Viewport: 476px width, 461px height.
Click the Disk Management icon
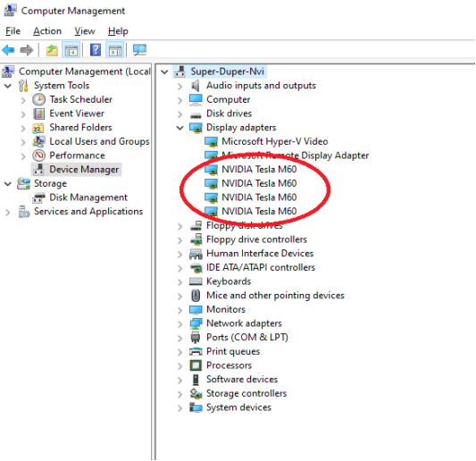[39, 198]
